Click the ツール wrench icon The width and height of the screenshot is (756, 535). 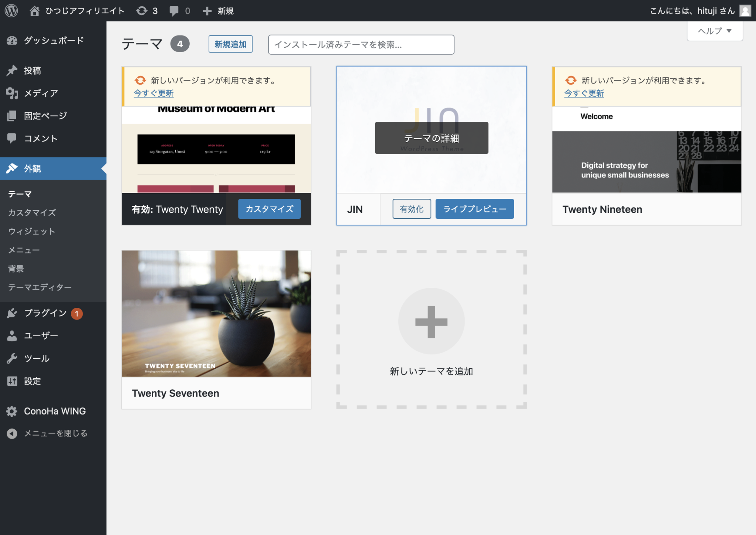pos(12,358)
